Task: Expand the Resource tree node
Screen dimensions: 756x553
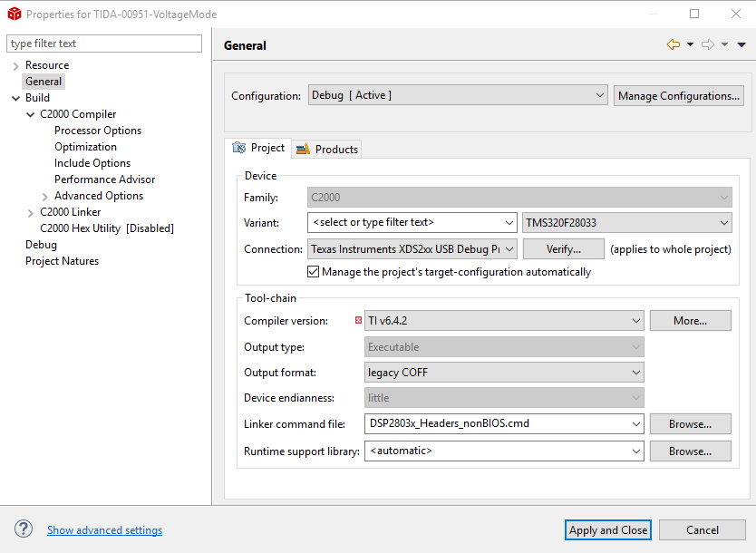Action: tap(16, 66)
